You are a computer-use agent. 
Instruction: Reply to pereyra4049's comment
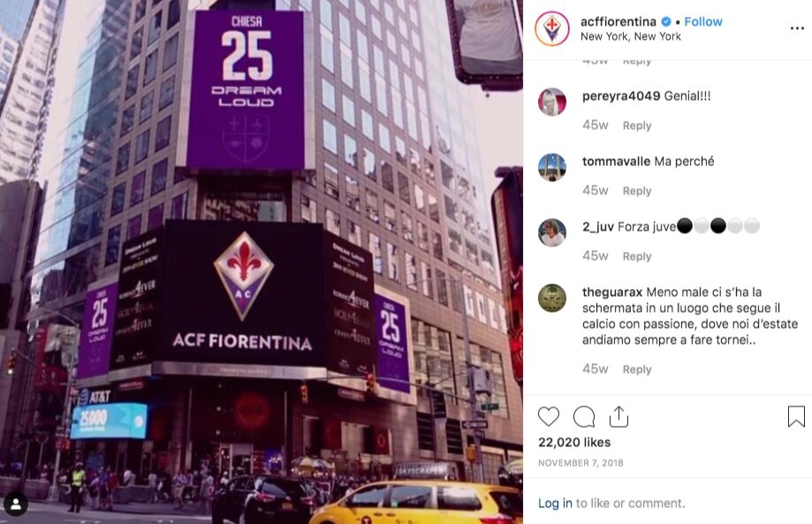(x=636, y=125)
